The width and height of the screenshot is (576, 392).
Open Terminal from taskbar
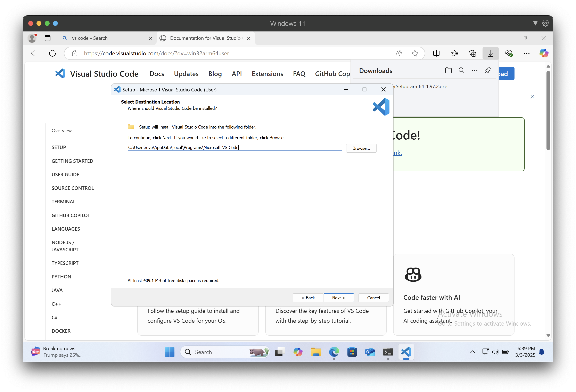coord(388,352)
